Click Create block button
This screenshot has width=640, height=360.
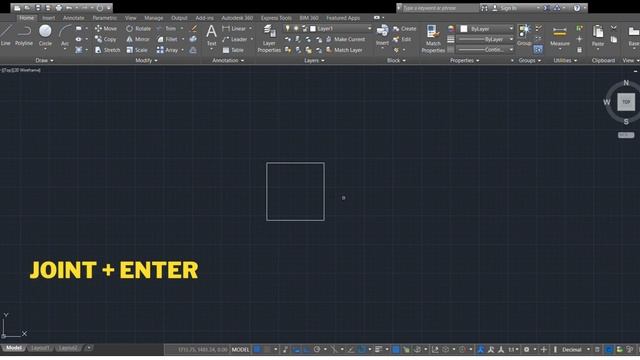(404, 29)
